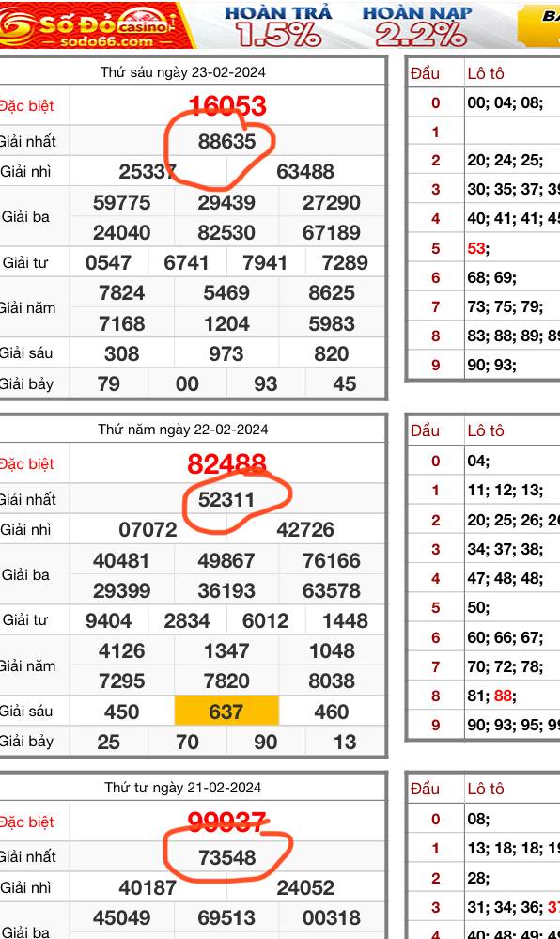
Task: Click circled first prize 52311
Action: 226,499
